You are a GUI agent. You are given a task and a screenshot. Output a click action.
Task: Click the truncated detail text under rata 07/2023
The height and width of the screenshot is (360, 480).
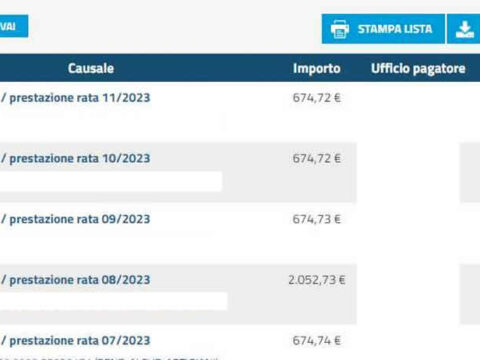pos(109,359)
